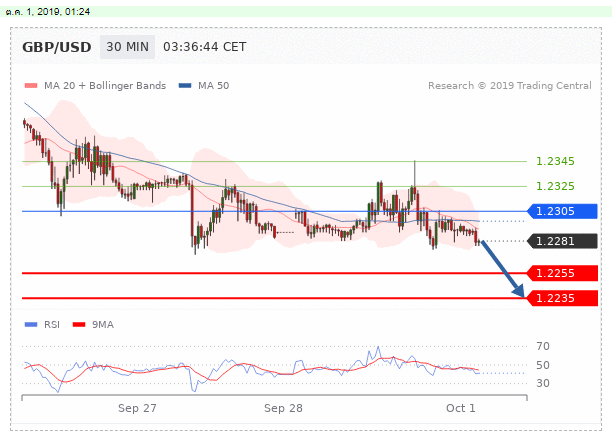This screenshot has width=612, height=437.
Task: Click the GBP/USD pair title
Action: [57, 47]
